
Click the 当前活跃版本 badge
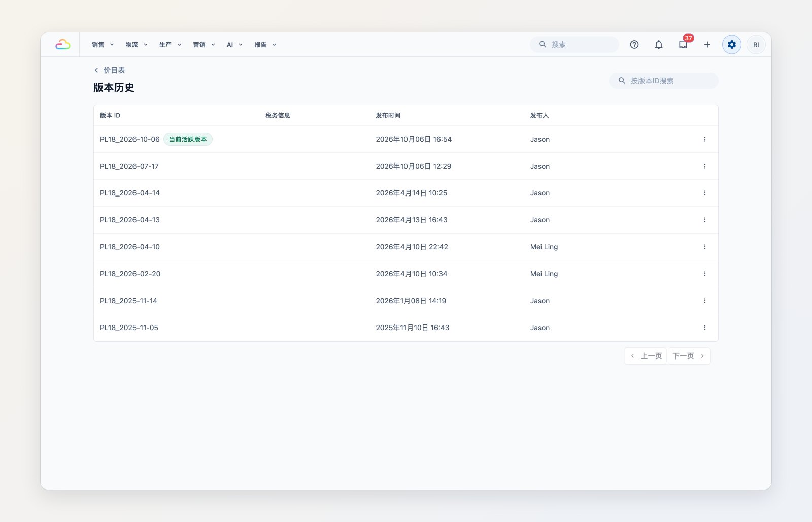(188, 139)
